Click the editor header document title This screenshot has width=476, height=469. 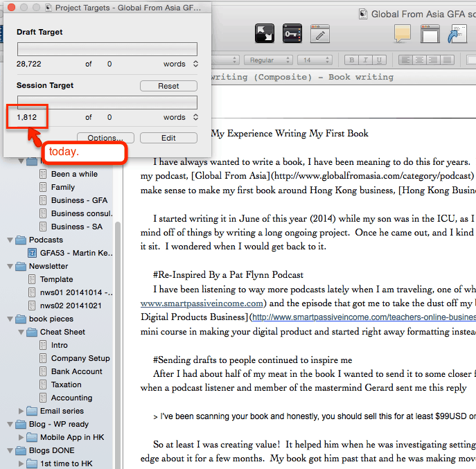tap(302, 77)
